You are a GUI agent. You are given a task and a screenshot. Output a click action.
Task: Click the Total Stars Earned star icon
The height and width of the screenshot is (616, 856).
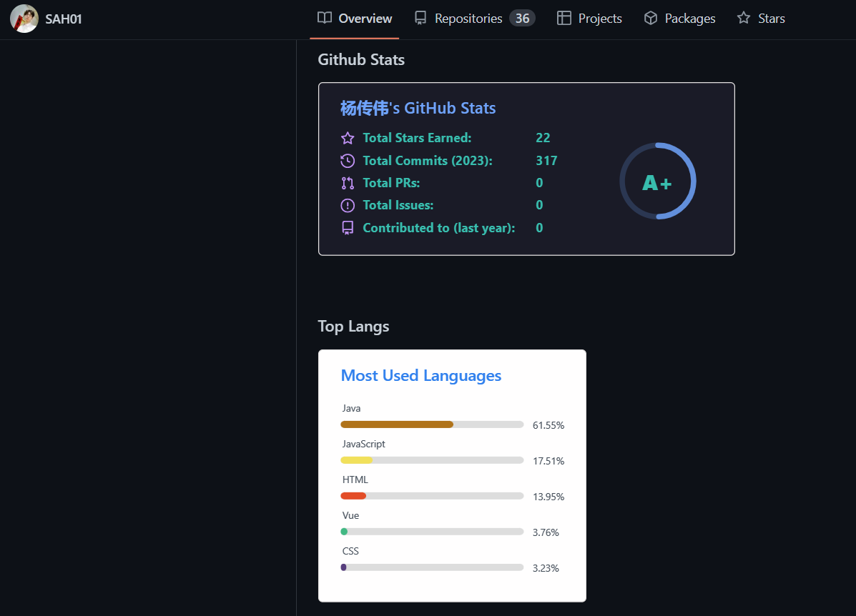pos(348,138)
